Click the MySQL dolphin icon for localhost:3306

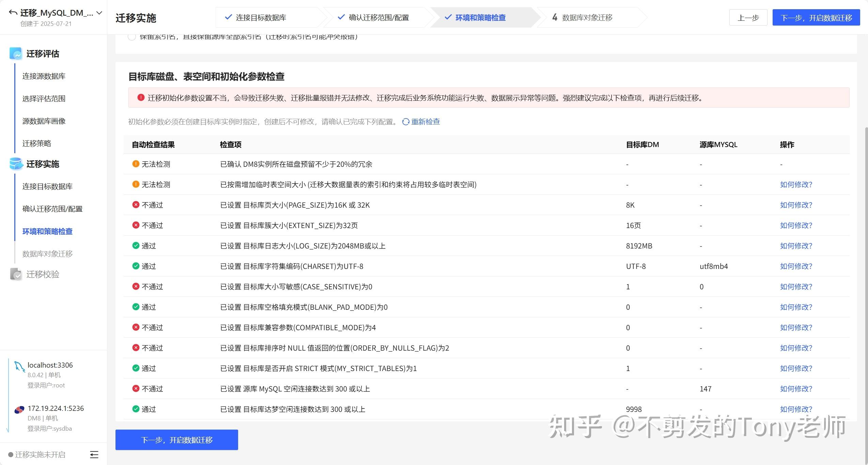(x=19, y=367)
